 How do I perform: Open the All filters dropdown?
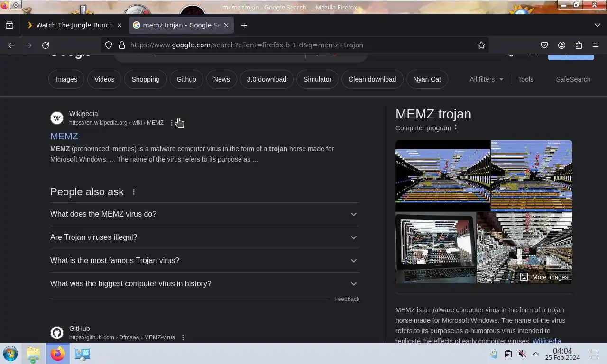tap(486, 79)
